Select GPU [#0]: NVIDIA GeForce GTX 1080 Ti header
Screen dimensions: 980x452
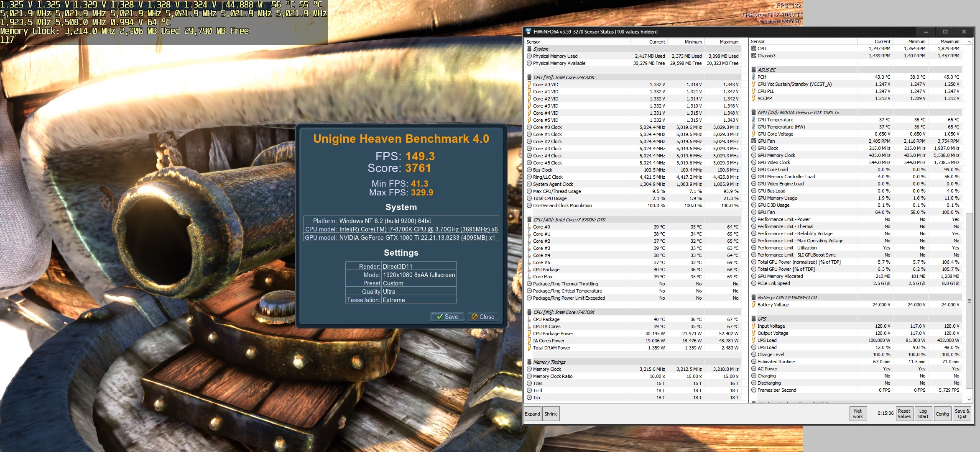(x=798, y=113)
